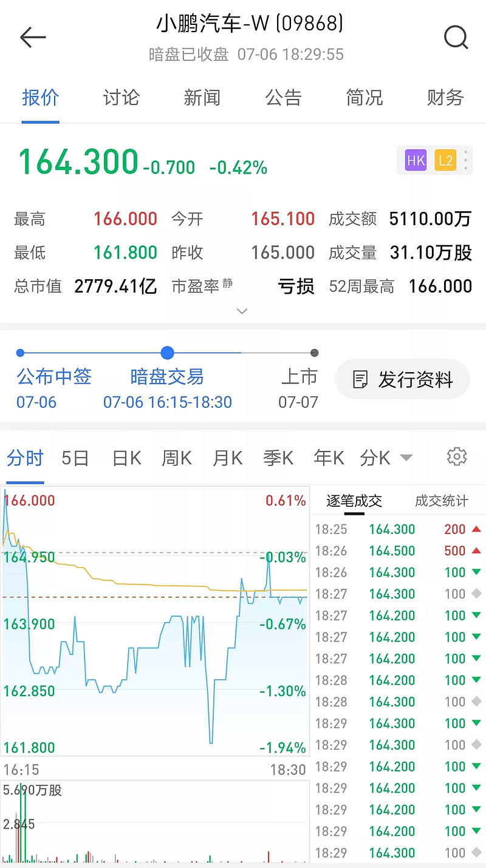Tap the 最低 value 161.800
Screen dimensions: 486x868
(126, 253)
